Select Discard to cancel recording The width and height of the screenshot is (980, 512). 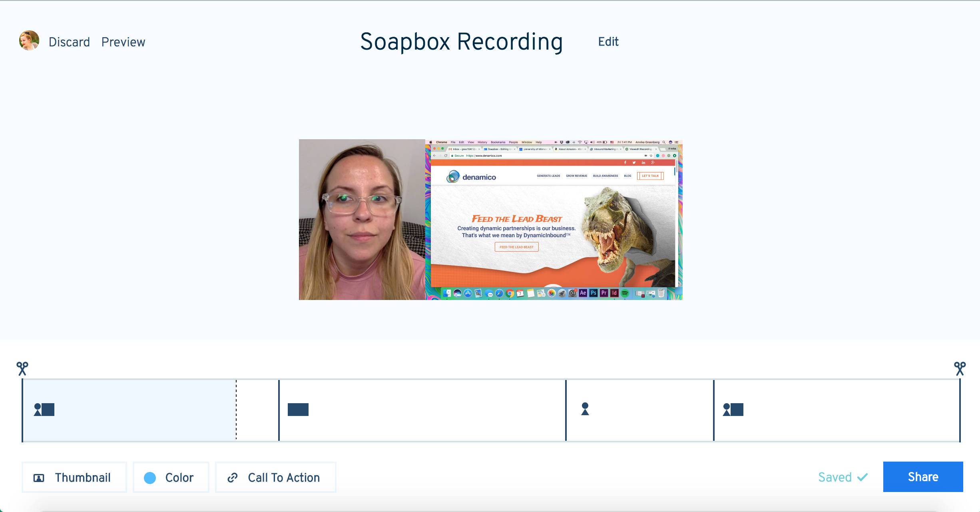click(70, 42)
